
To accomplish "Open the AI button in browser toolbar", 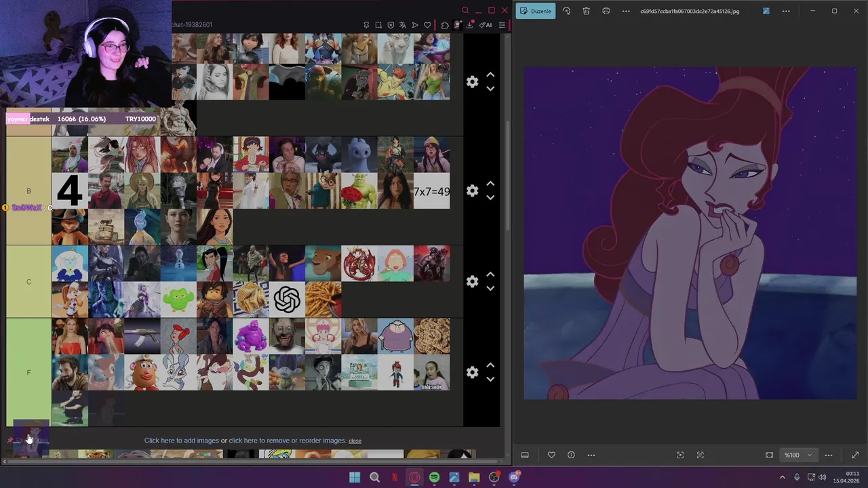I will (486, 25).
